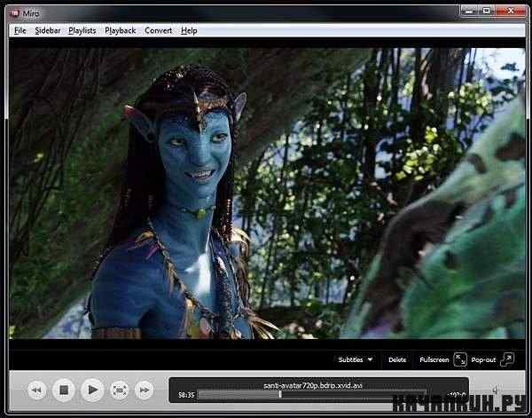532x418 pixels.
Task: Click the rewind button
Action: pyautogui.click(x=36, y=390)
